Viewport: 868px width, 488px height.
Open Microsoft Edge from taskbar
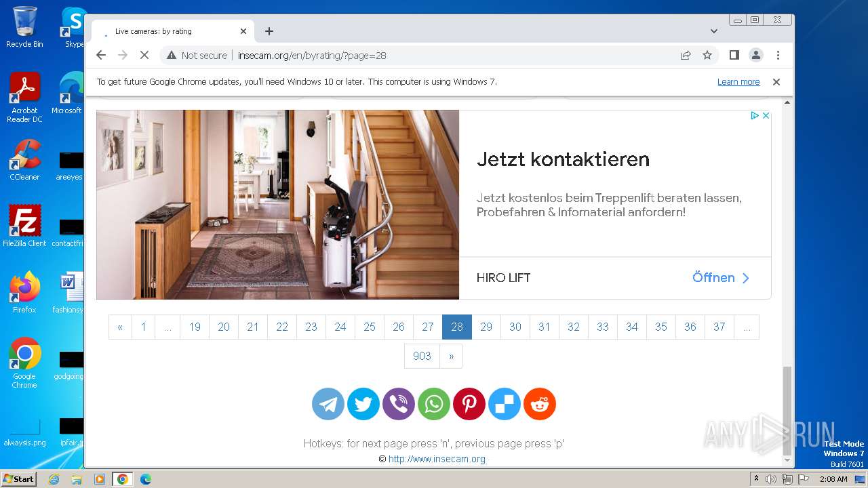point(145,479)
